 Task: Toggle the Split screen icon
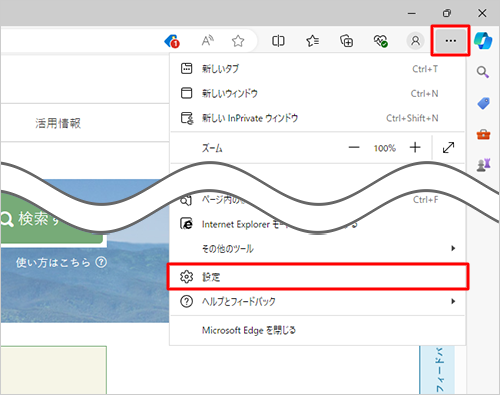tap(278, 41)
